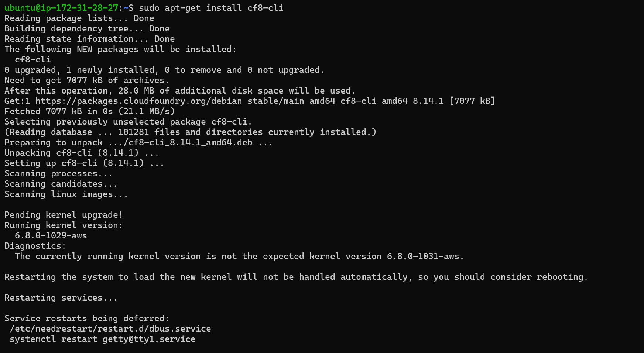Click the /etc/needrestart/restart.d/dbus.service path
Viewport: 644px width, 353px height.
pos(110,329)
